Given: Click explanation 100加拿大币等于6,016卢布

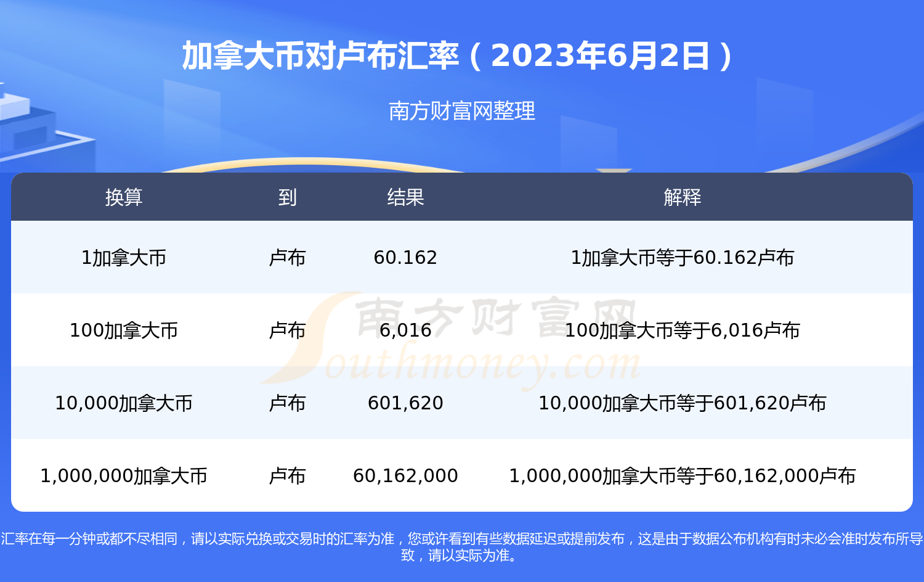Looking at the screenshot, I should (x=683, y=330).
